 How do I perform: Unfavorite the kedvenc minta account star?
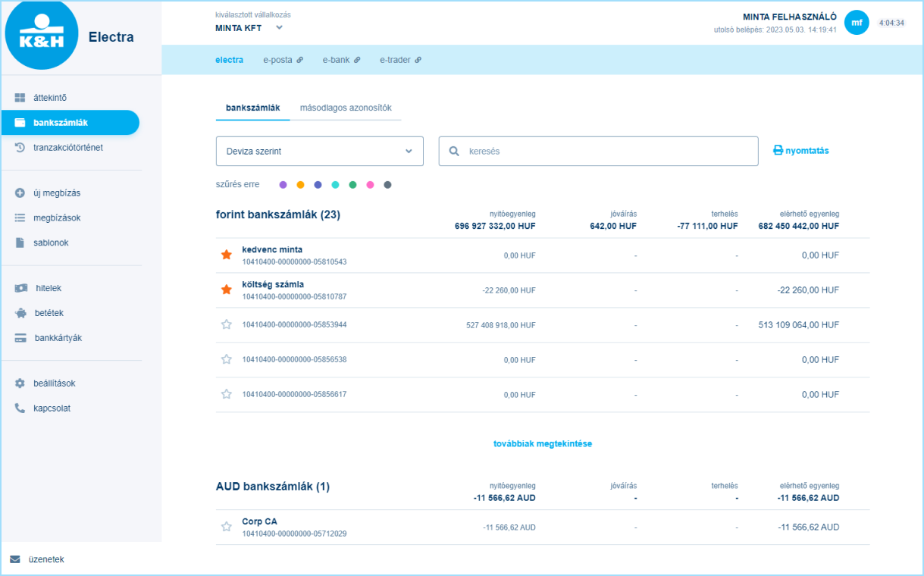tap(226, 255)
